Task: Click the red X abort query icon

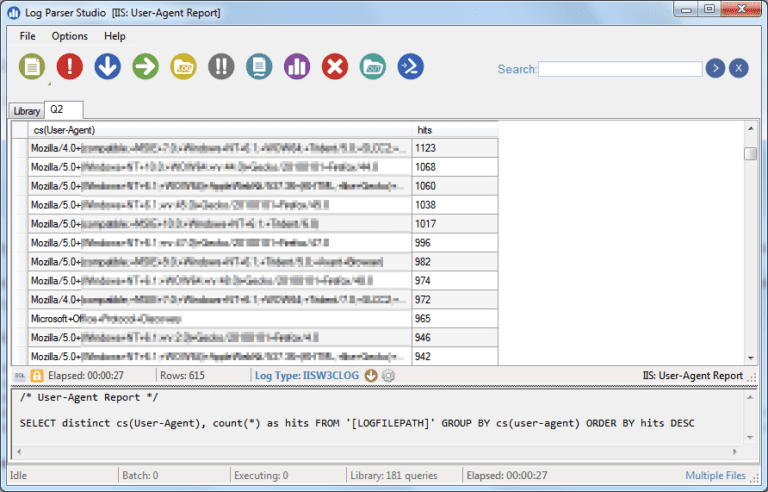Action: pos(335,67)
